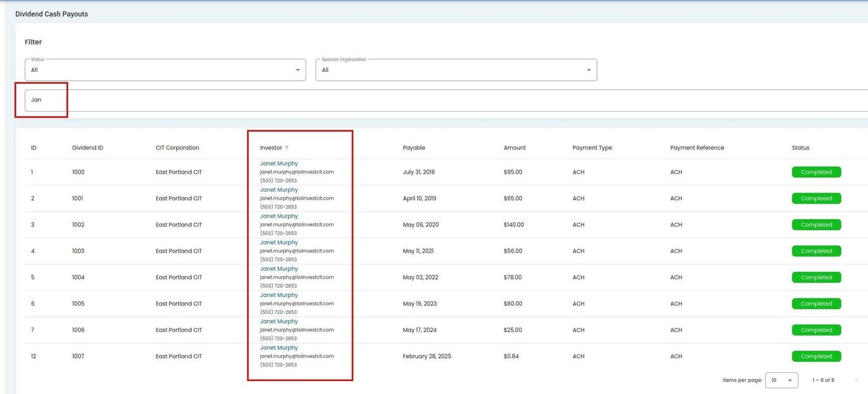Click Janet Murphy link in dividend 1007 row

pos(278,348)
